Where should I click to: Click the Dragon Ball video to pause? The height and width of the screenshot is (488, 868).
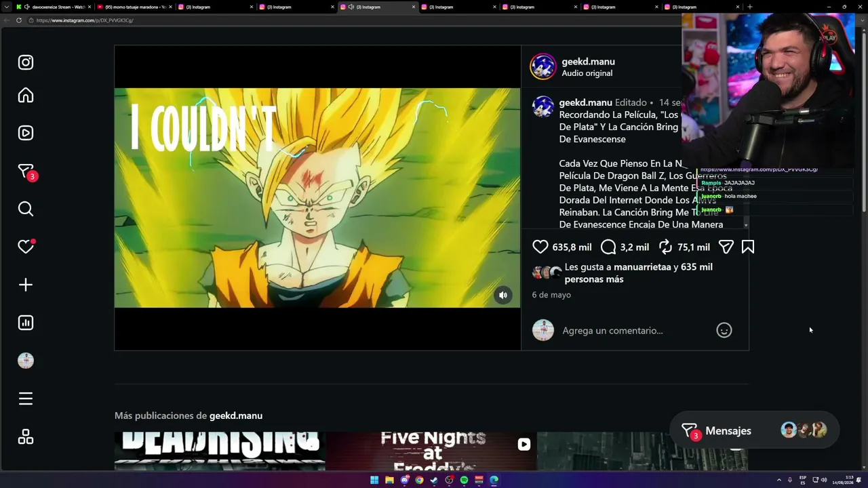pos(317,198)
